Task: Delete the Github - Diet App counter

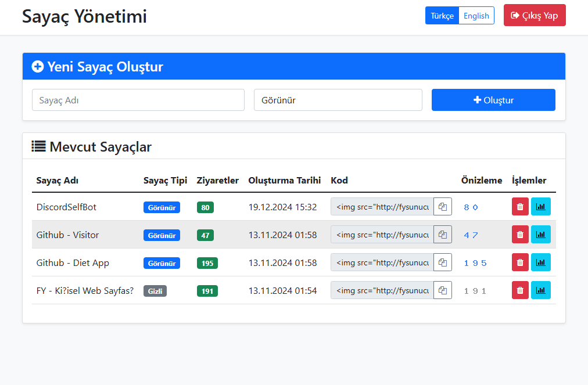Action: 520,262
